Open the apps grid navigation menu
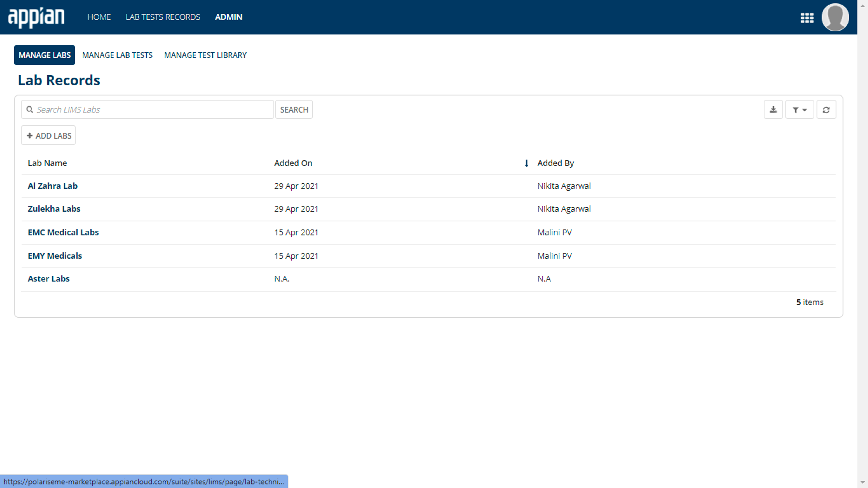 pos(807,18)
